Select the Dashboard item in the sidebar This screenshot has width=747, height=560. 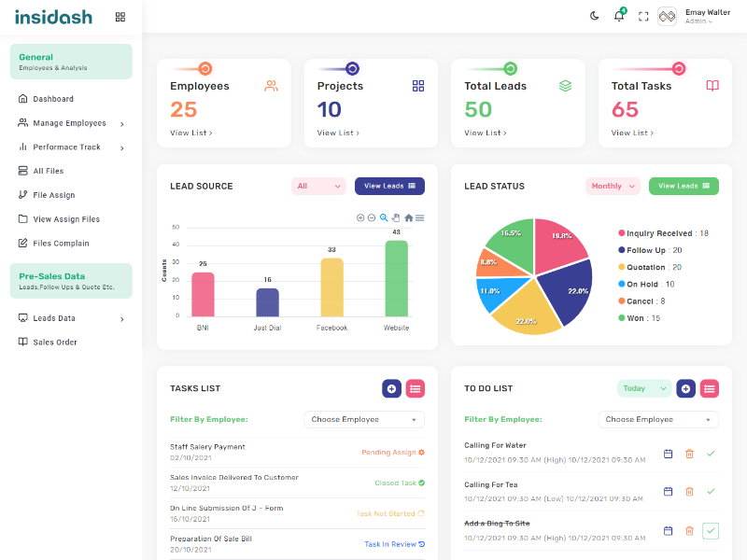pyautogui.click(x=54, y=99)
